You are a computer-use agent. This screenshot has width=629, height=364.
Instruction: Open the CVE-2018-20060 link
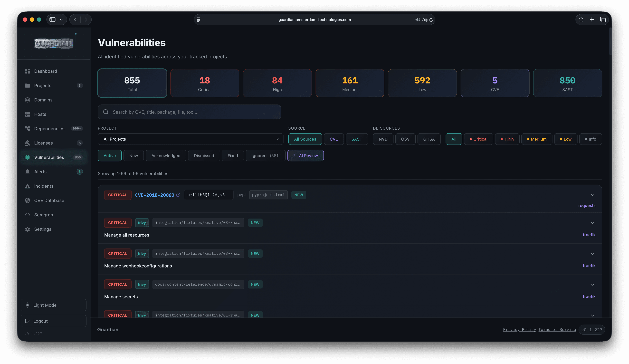(x=154, y=195)
